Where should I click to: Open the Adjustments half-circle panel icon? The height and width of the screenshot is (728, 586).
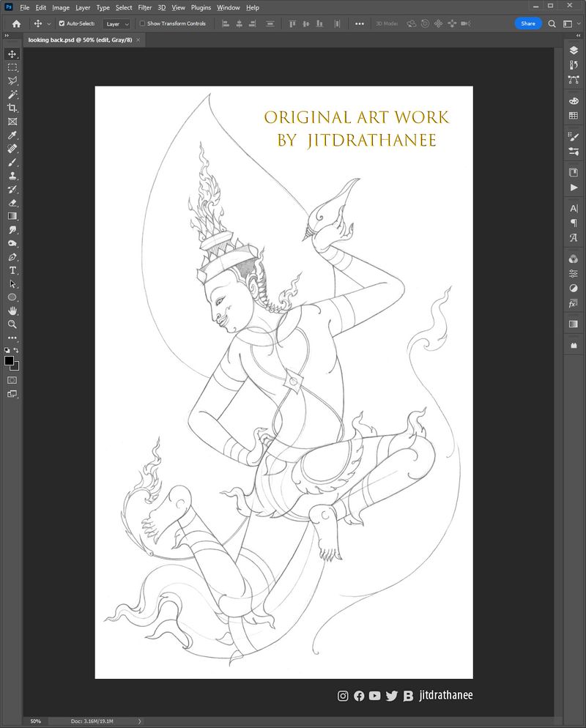(574, 289)
